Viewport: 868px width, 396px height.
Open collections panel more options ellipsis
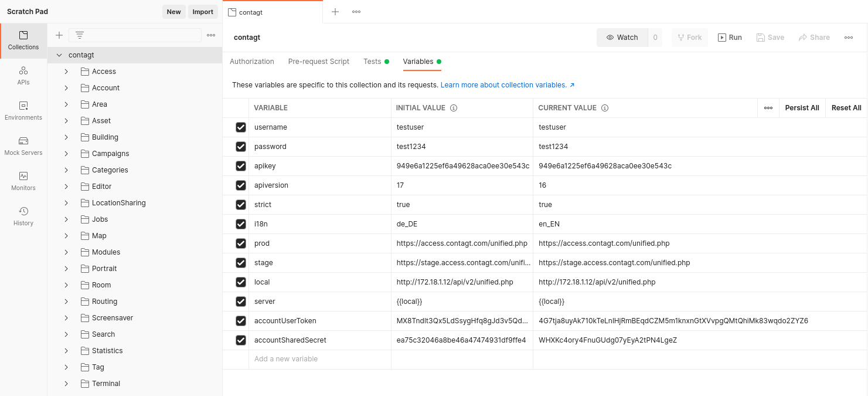(211, 35)
